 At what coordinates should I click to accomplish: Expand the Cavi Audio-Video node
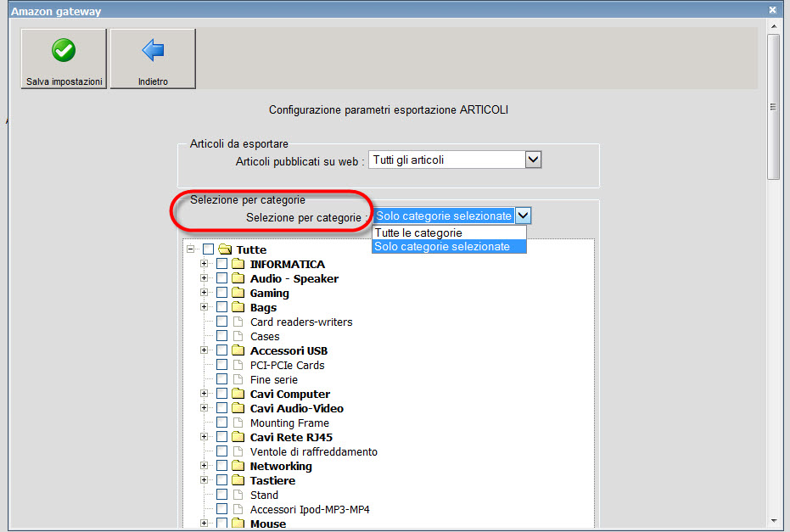tap(204, 407)
